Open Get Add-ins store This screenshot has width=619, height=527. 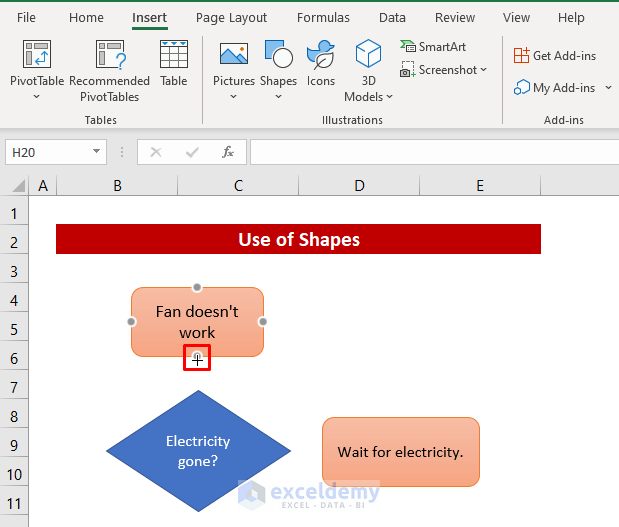pos(555,56)
